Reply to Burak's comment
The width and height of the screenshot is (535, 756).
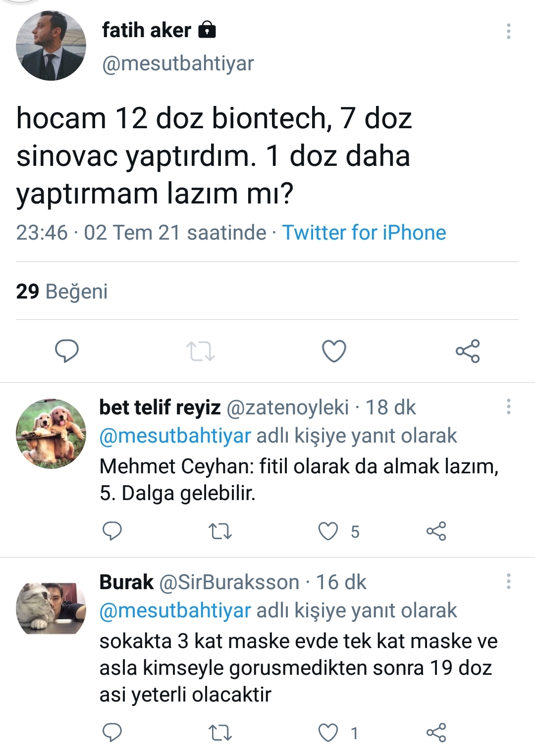pos(112,733)
